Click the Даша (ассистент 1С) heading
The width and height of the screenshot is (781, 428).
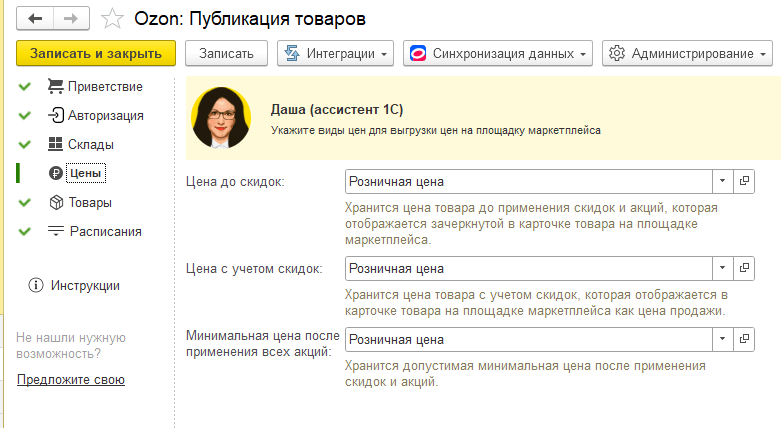point(337,110)
